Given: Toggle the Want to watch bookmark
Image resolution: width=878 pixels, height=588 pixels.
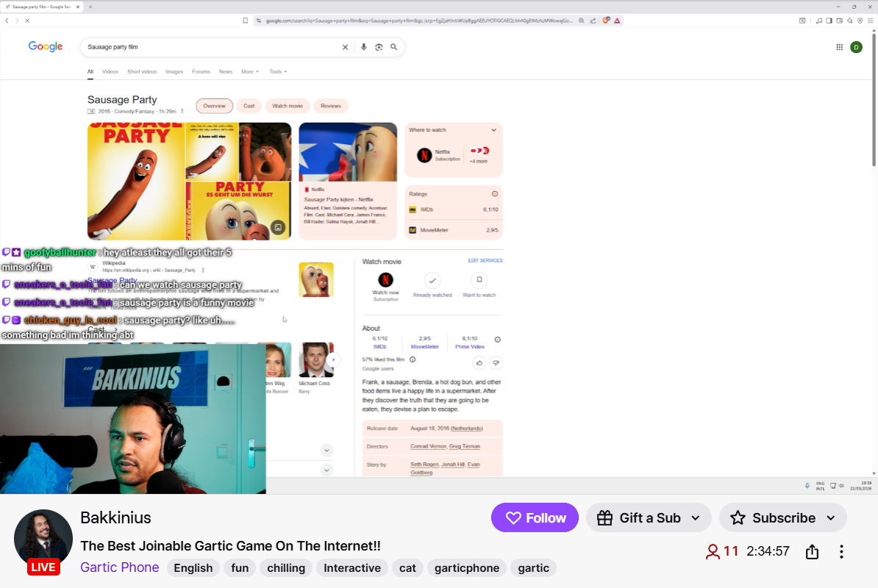Looking at the screenshot, I should point(479,280).
